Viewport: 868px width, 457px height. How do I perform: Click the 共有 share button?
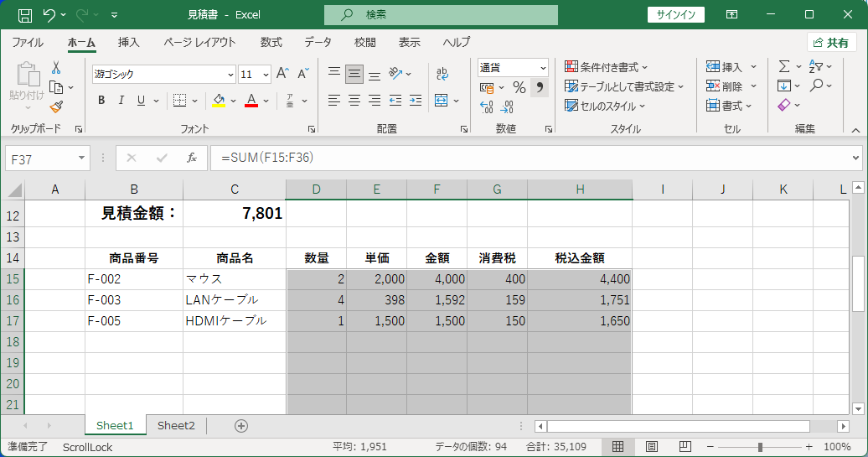pyautogui.click(x=831, y=43)
